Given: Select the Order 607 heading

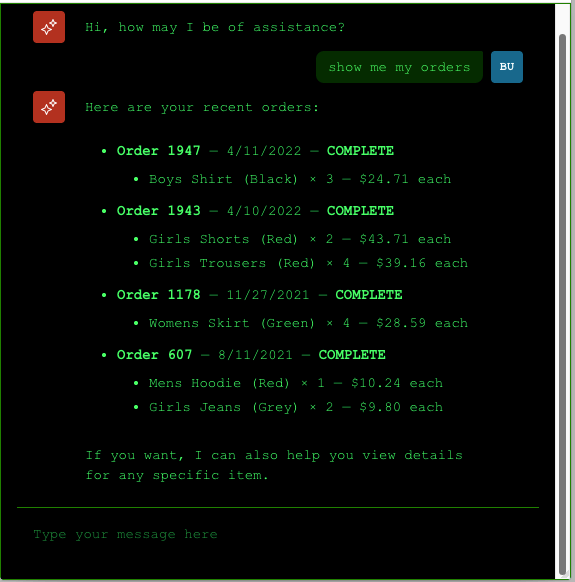Looking at the screenshot, I should point(154,354).
